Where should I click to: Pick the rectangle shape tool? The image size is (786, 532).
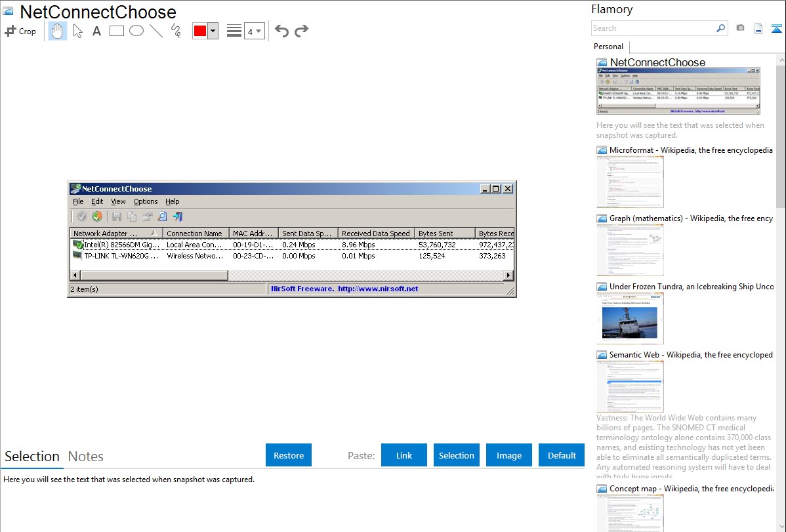[116, 31]
